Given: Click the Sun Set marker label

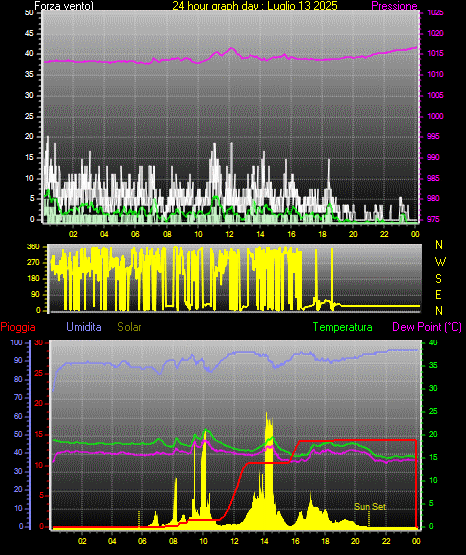Looking at the screenshot, I should [x=370, y=507].
